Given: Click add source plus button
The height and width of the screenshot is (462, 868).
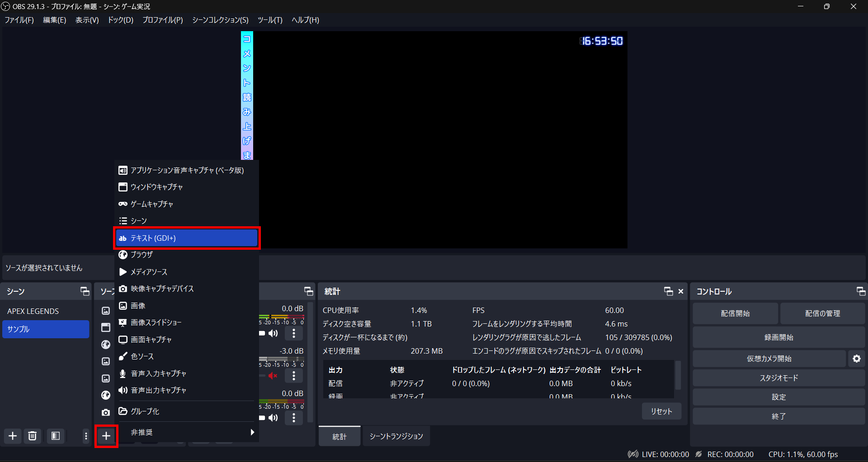Looking at the screenshot, I should [106, 436].
